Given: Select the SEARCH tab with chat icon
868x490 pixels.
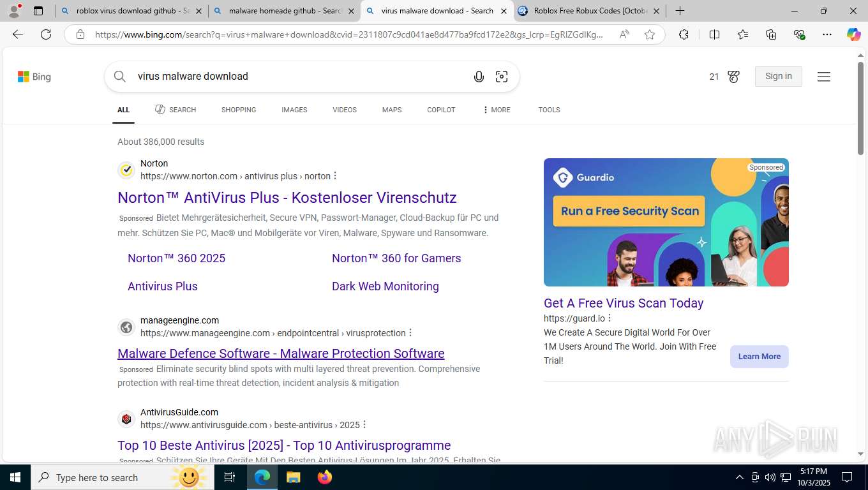Looking at the screenshot, I should click(176, 110).
